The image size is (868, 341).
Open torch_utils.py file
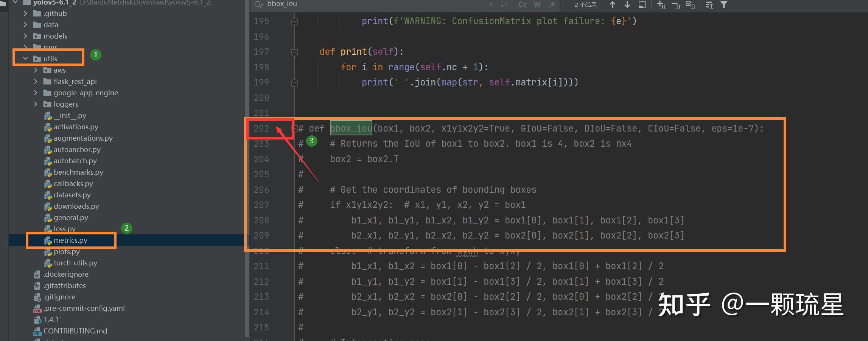(x=75, y=263)
